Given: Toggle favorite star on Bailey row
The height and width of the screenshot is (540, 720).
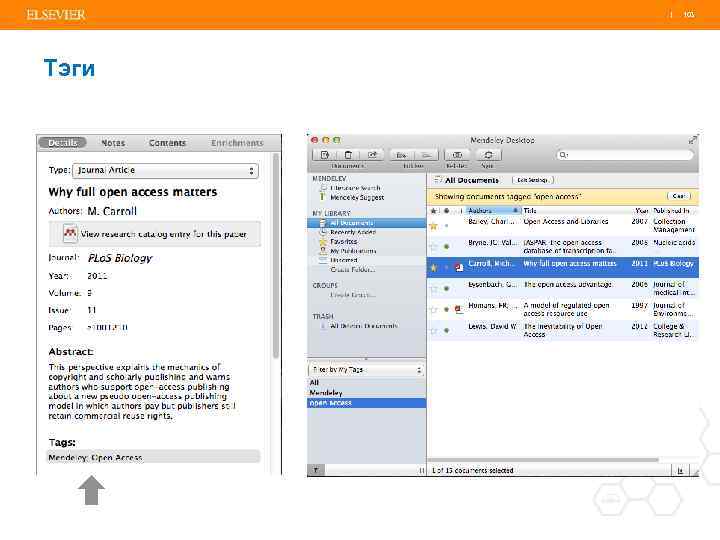Looking at the screenshot, I should point(433,225).
